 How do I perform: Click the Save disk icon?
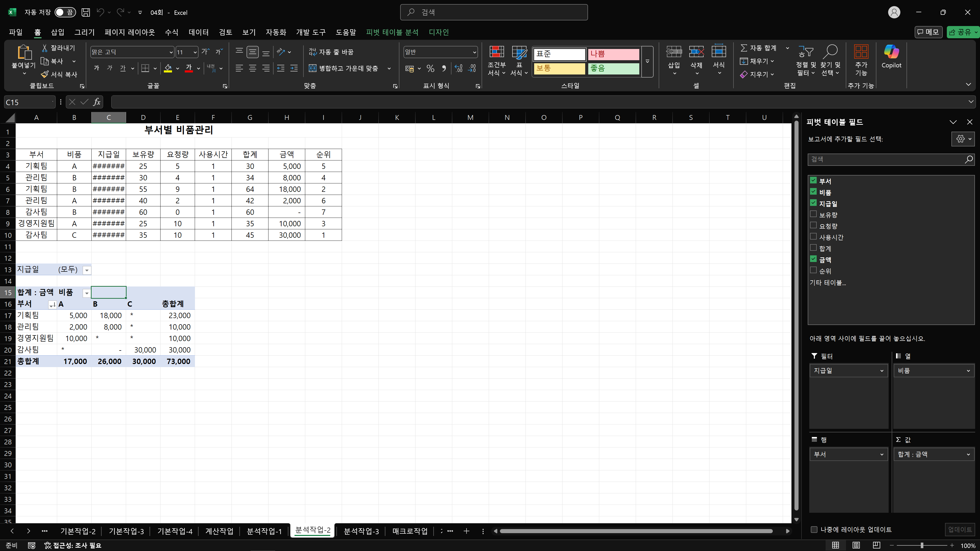[x=86, y=12]
